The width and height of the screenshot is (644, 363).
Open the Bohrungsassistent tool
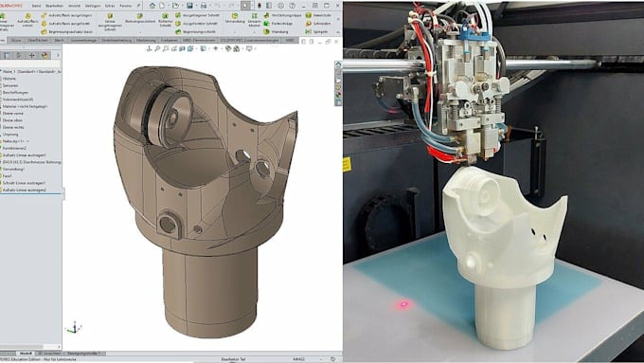click(x=140, y=19)
